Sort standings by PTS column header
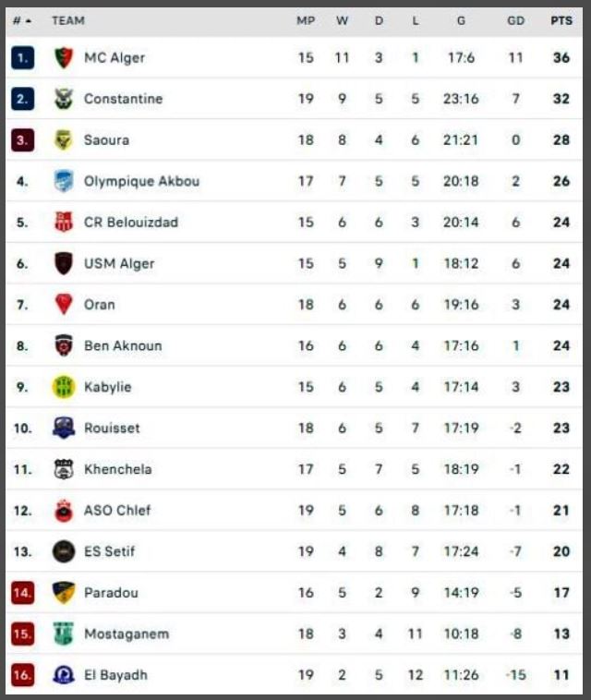 [x=561, y=20]
